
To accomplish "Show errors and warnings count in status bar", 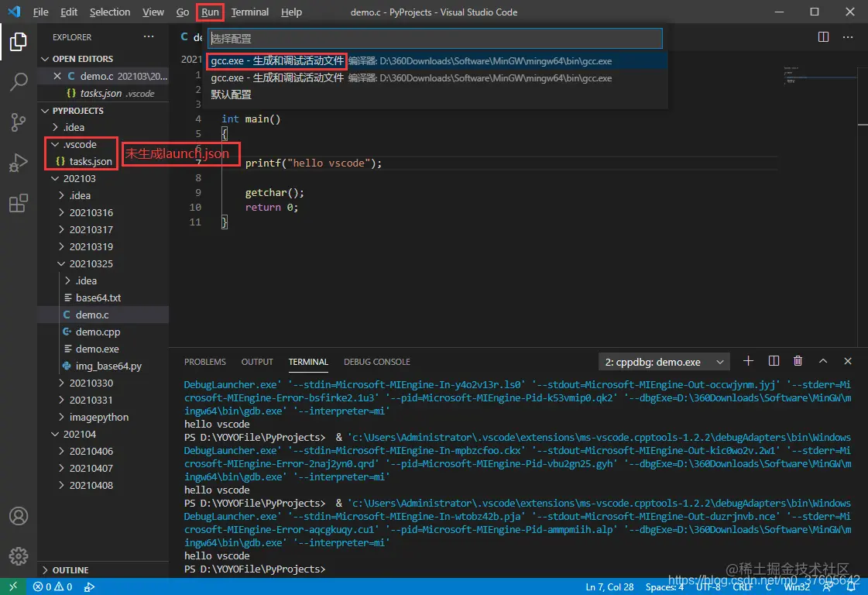I will pyautogui.click(x=53, y=586).
